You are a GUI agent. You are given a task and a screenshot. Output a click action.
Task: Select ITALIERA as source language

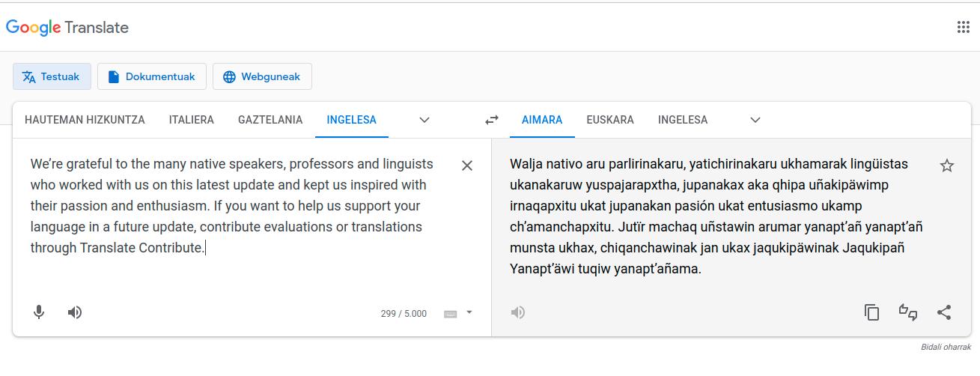pyautogui.click(x=191, y=120)
